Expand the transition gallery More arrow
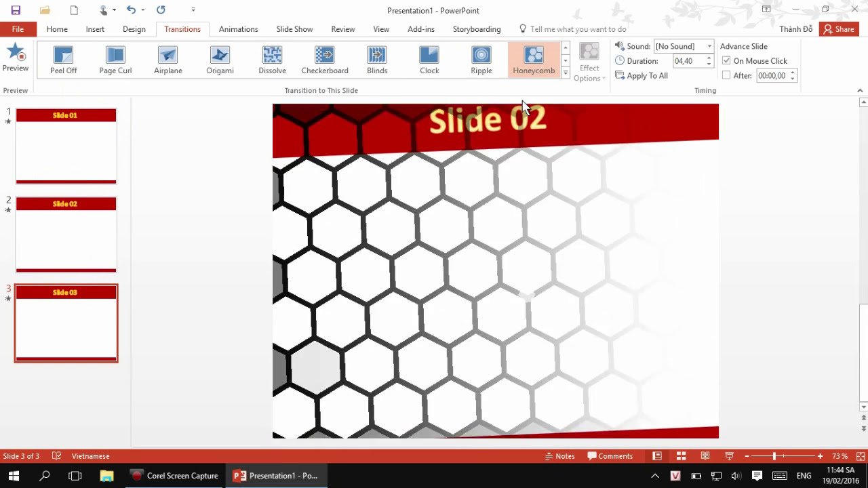 [566, 73]
